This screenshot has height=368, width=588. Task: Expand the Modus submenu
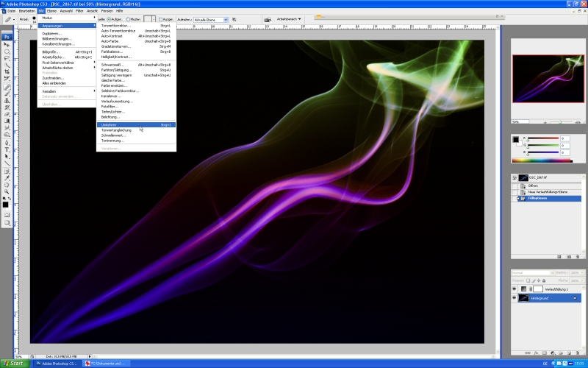pos(68,18)
